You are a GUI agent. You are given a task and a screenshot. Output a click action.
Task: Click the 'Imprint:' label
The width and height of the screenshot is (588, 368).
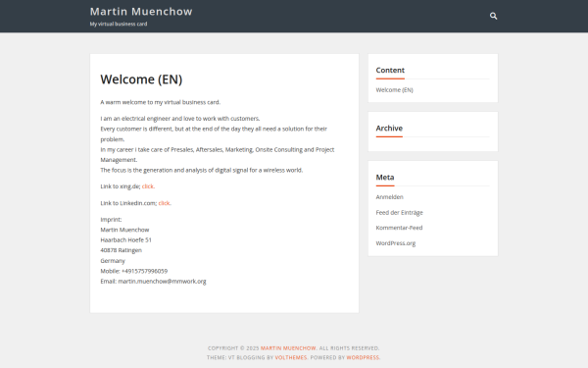click(x=111, y=219)
